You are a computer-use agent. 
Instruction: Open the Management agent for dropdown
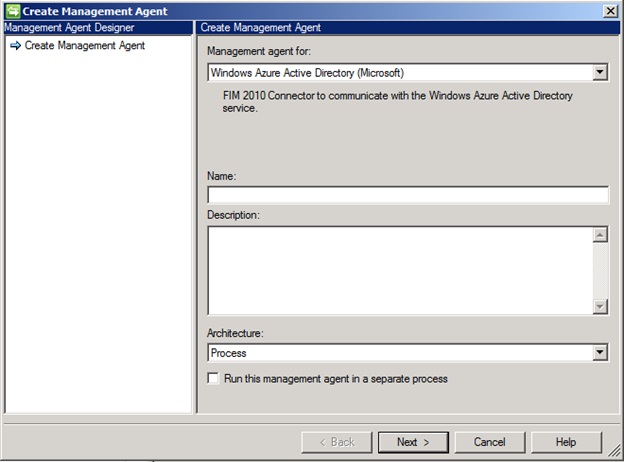click(600, 72)
